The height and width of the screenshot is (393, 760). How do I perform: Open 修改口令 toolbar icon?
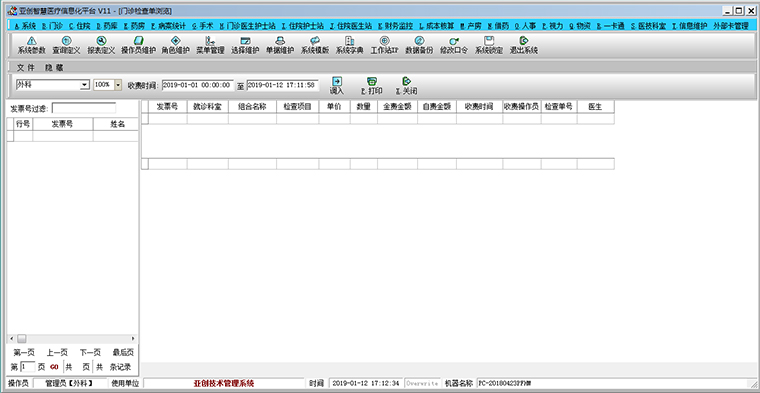[454, 46]
